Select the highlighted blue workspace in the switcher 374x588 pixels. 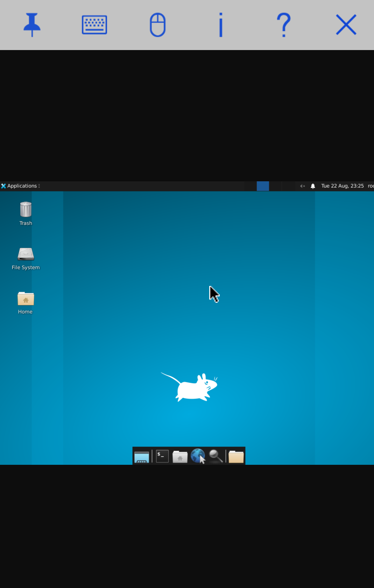(x=263, y=186)
